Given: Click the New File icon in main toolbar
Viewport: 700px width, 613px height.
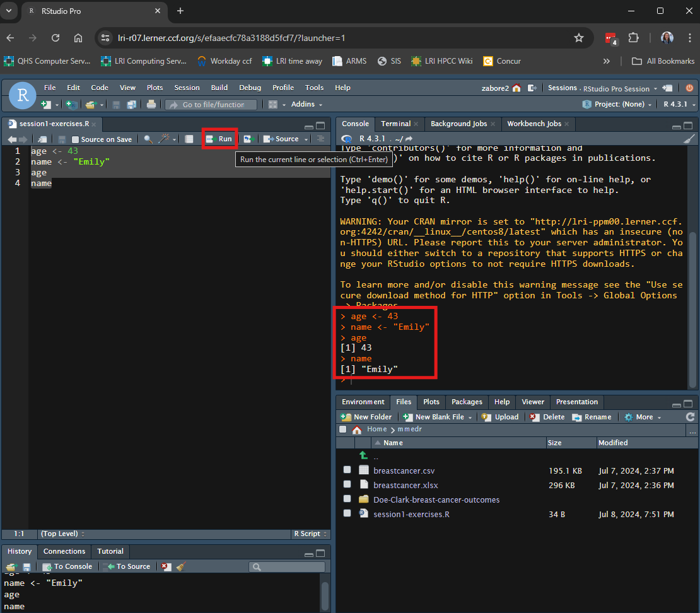Looking at the screenshot, I should tap(45, 105).
